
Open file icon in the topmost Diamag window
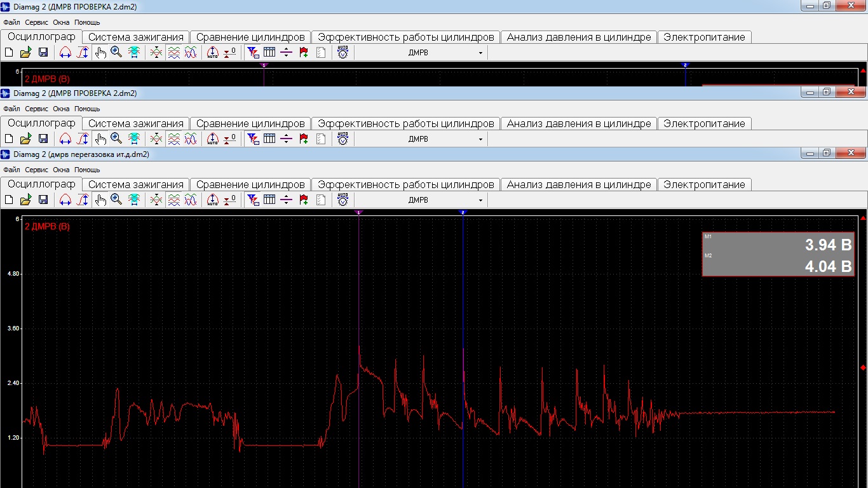[x=25, y=52]
